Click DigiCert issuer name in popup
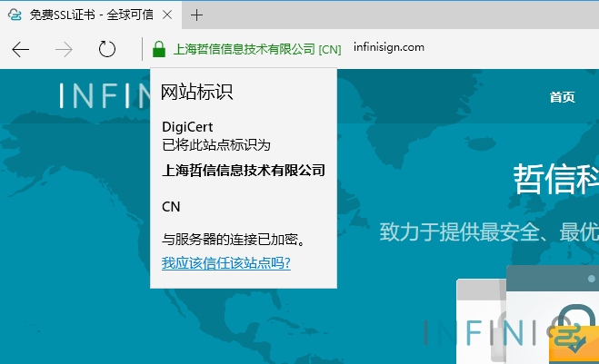 [186, 127]
